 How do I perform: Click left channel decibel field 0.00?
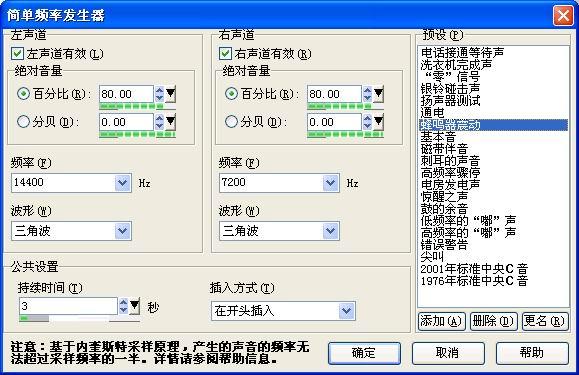pos(126,122)
